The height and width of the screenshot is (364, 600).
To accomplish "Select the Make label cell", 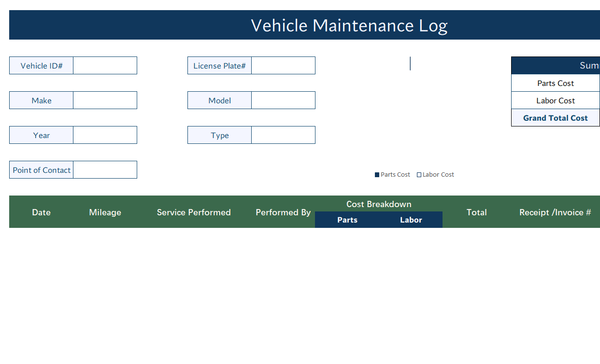I will 42,100.
